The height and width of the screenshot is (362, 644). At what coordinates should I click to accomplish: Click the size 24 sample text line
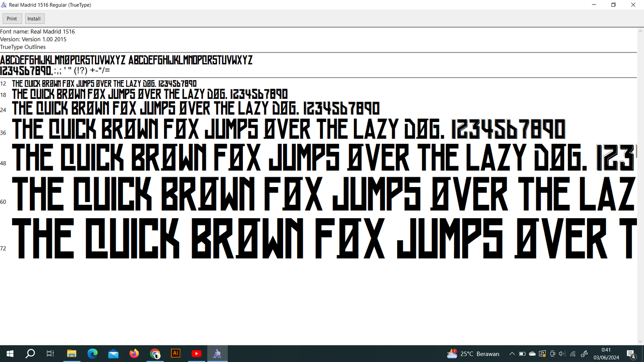click(x=196, y=108)
